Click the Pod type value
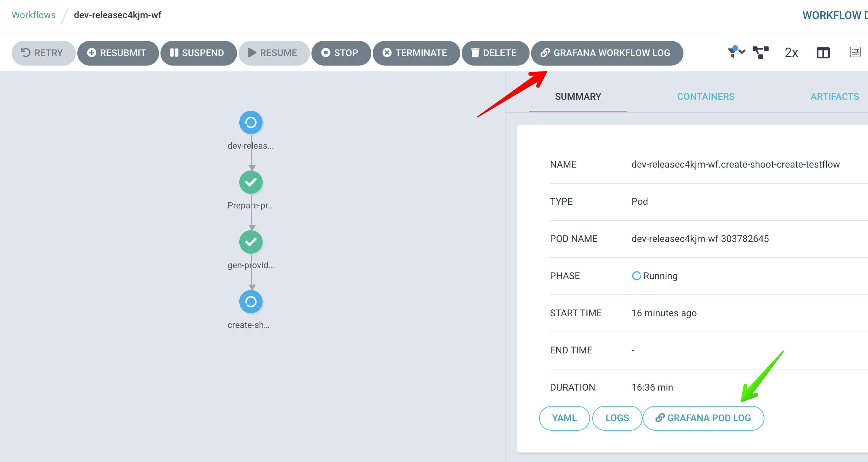This screenshot has width=868, height=462. 640,201
